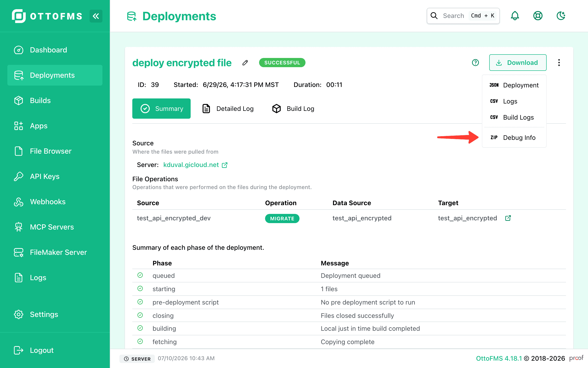
Task: Click started time 6/29/26, 4:17:31 PM MST
Action: pyautogui.click(x=240, y=85)
